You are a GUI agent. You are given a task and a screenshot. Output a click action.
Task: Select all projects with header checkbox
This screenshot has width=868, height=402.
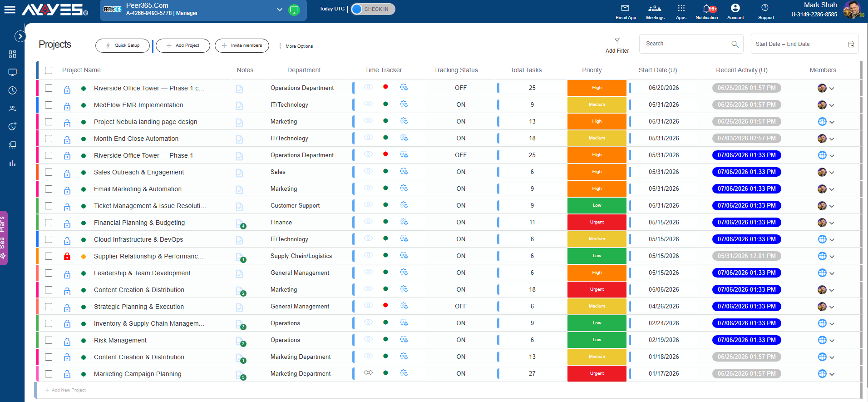49,70
